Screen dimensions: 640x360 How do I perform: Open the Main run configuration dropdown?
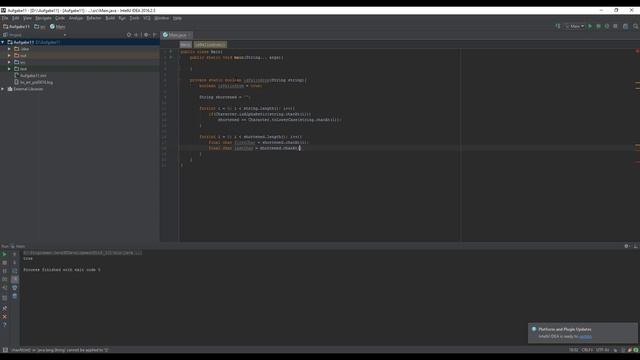575,26
